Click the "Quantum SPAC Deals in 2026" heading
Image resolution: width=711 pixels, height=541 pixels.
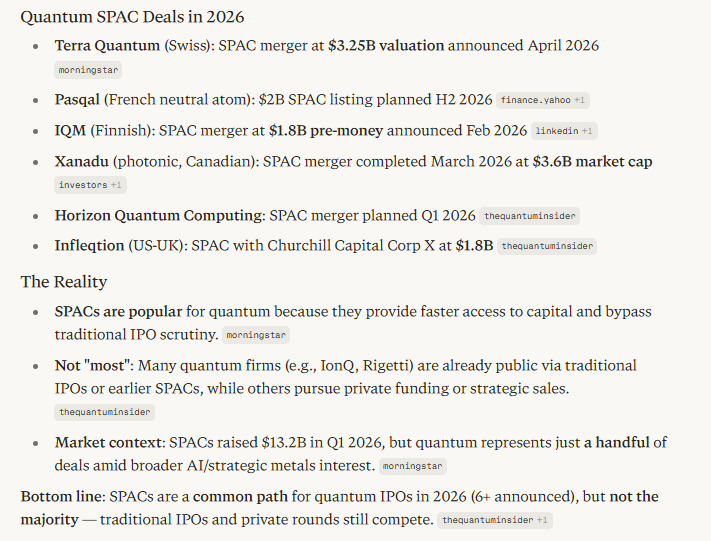click(x=132, y=17)
